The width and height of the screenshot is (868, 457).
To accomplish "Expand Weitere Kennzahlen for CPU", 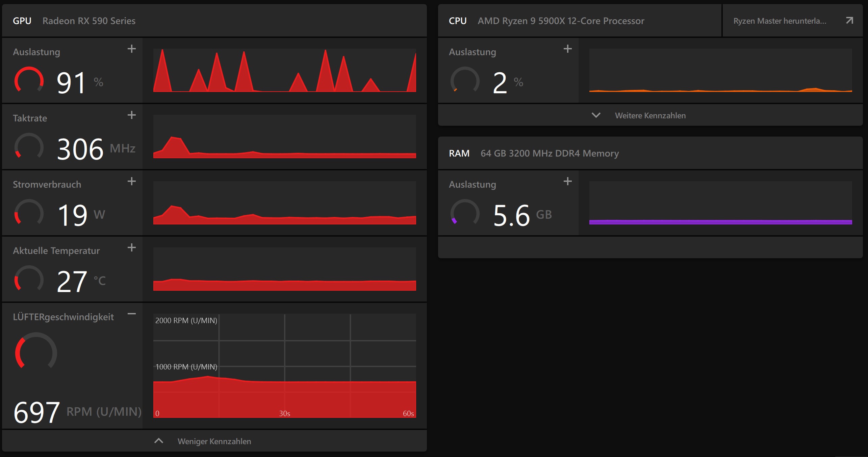I will [650, 116].
